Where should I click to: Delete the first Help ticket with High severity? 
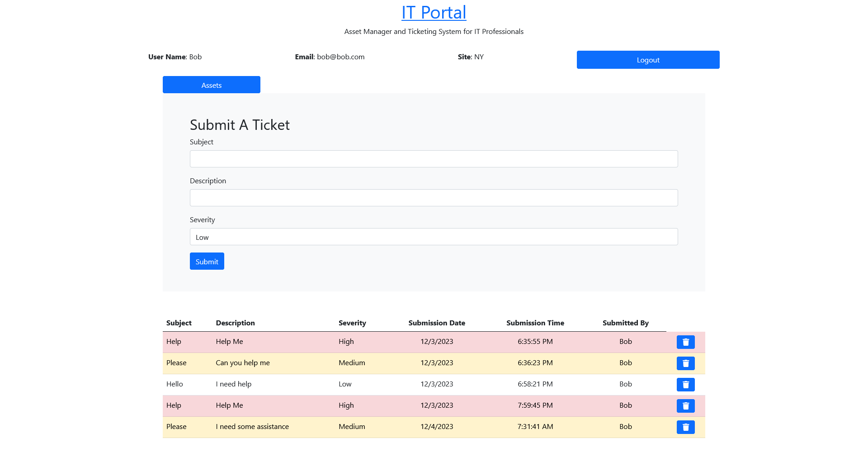(x=685, y=342)
